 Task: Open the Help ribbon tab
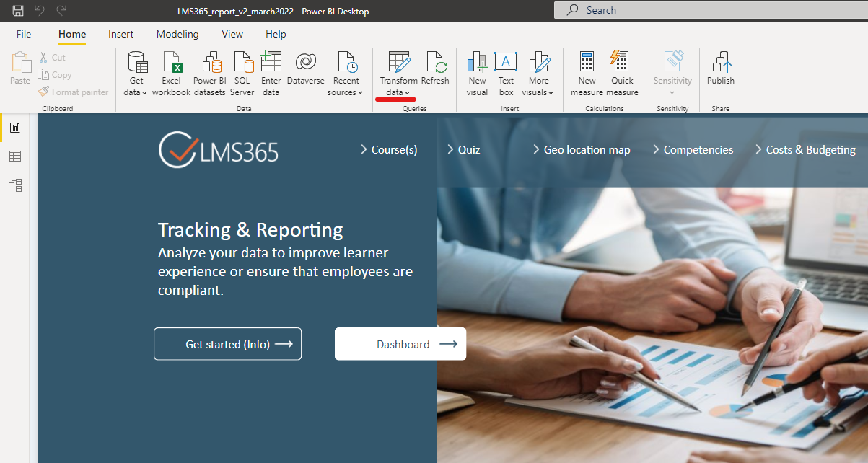click(276, 34)
